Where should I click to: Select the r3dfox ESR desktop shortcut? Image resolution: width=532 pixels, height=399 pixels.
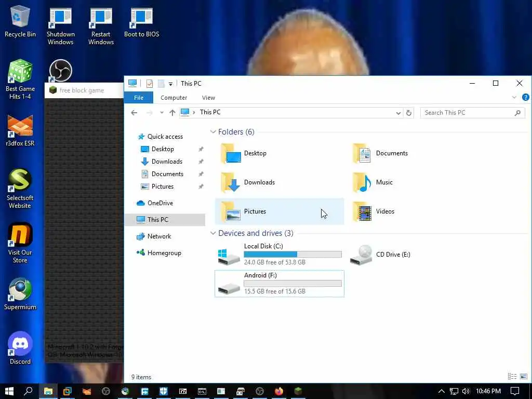[20, 130]
